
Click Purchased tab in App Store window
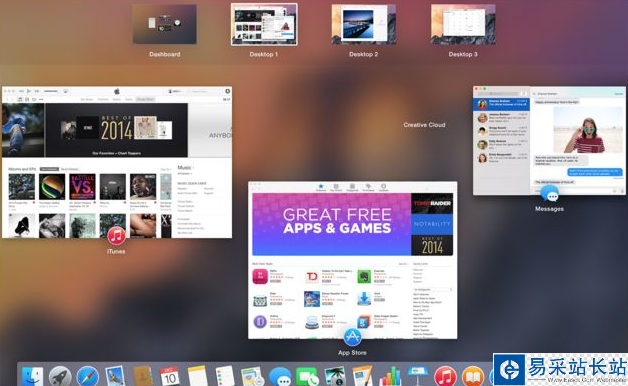(x=368, y=187)
